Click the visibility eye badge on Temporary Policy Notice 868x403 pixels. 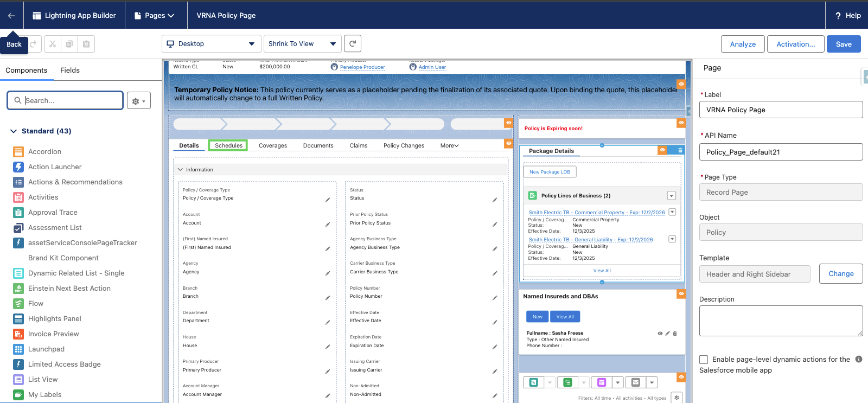coord(681,84)
